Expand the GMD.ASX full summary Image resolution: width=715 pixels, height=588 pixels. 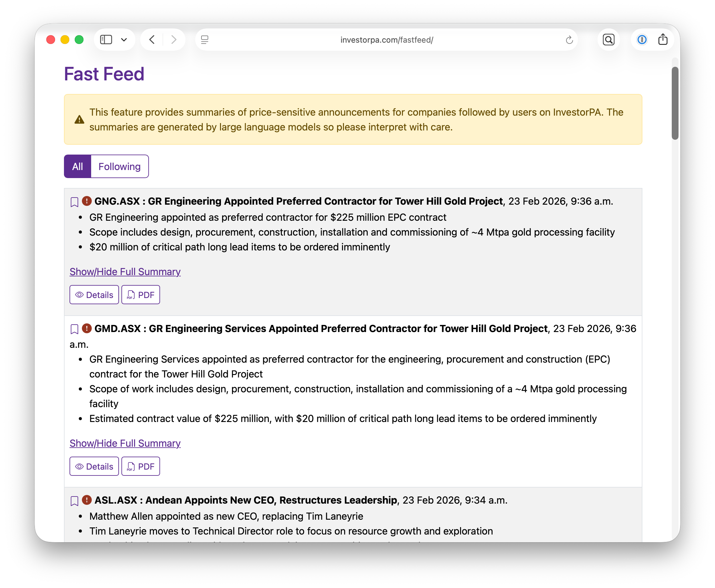coord(125,443)
